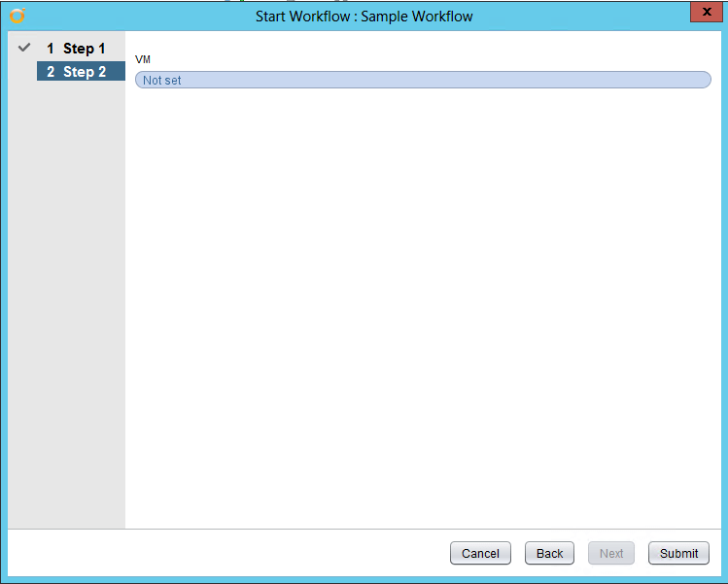The height and width of the screenshot is (584, 728).
Task: Click the VM field label
Action: 143,60
